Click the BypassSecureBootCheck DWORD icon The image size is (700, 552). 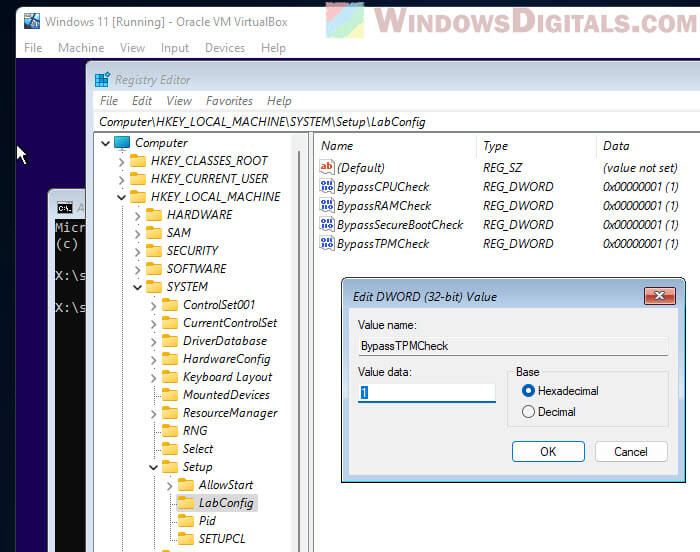click(327, 224)
